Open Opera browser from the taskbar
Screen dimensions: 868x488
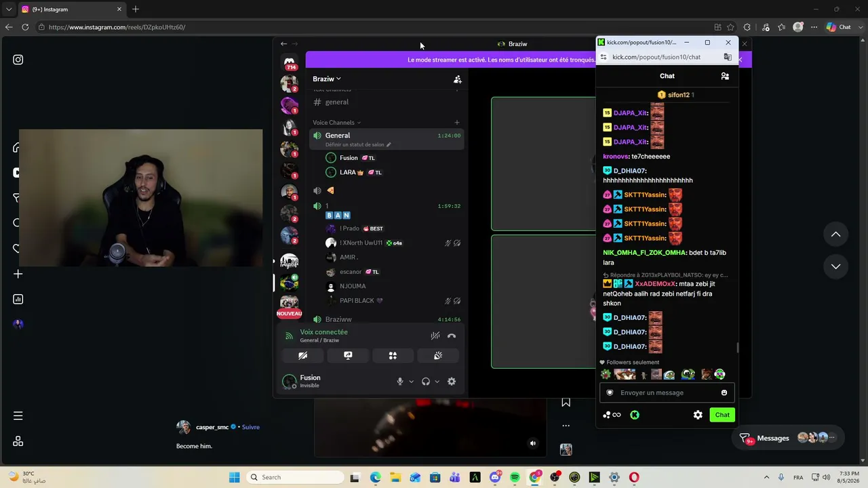point(634,477)
